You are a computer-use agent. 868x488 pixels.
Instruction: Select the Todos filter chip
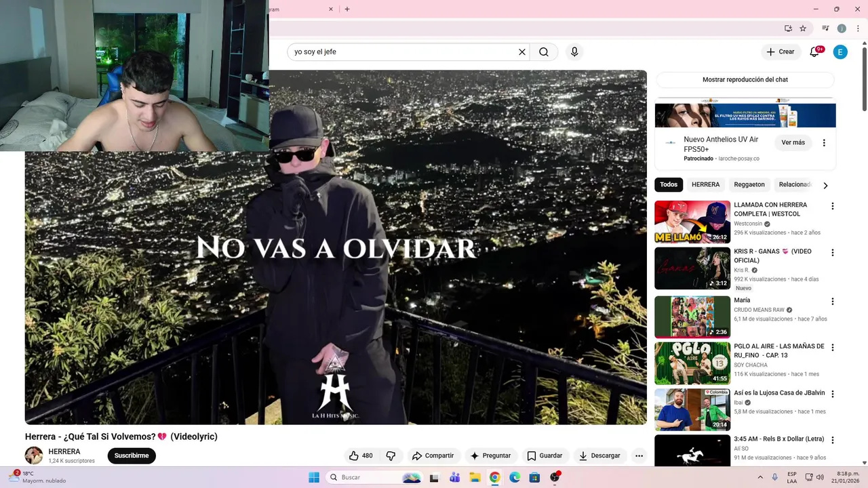click(669, 184)
